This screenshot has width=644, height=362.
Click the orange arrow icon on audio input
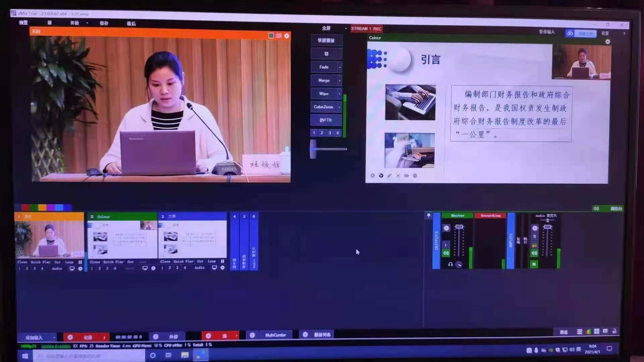click(x=534, y=245)
